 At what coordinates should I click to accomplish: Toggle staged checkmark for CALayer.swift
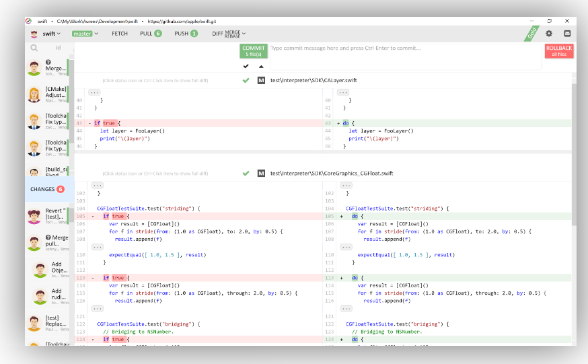pos(246,80)
